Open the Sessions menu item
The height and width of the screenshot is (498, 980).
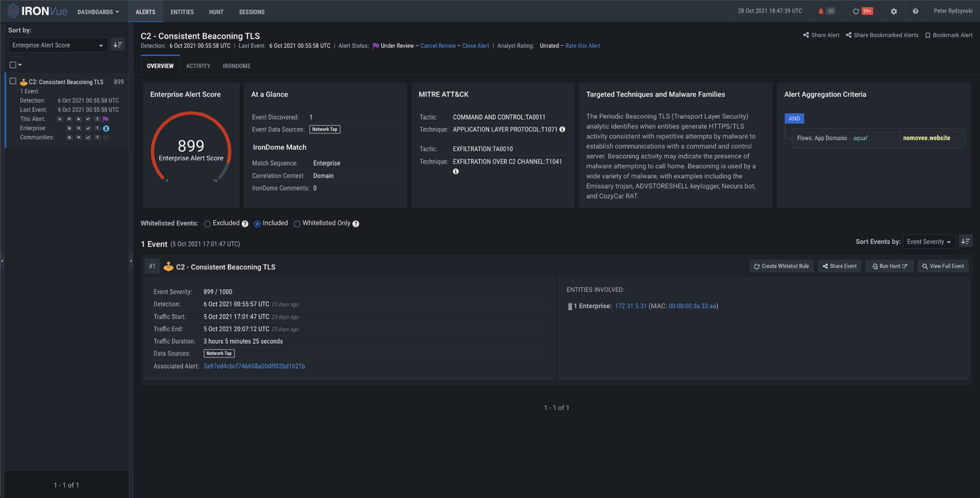pyautogui.click(x=252, y=12)
